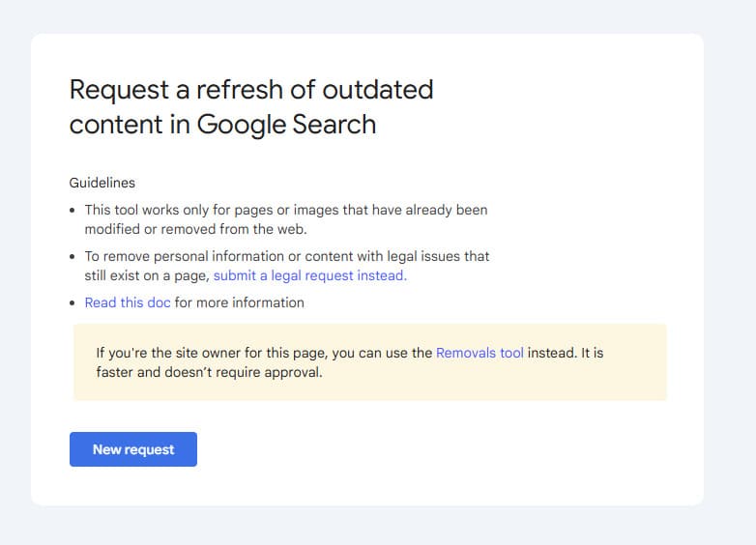Viewport: 756px width, 545px height.
Task: Click the blue New request button
Action: (133, 449)
